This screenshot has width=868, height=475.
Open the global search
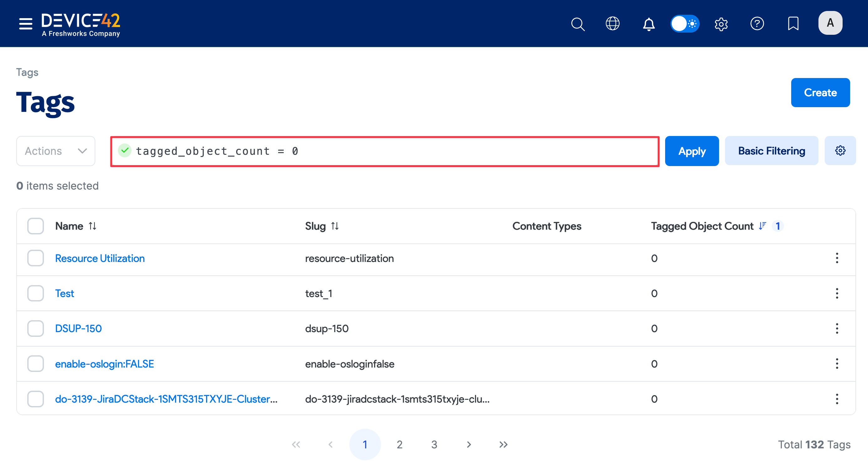tap(578, 23)
